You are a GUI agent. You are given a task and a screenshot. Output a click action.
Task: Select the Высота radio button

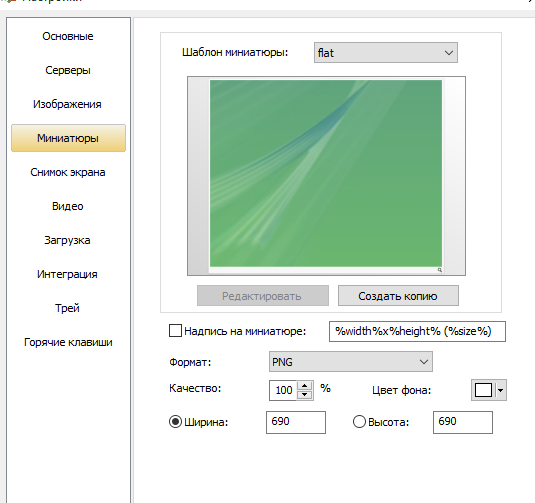point(359,422)
